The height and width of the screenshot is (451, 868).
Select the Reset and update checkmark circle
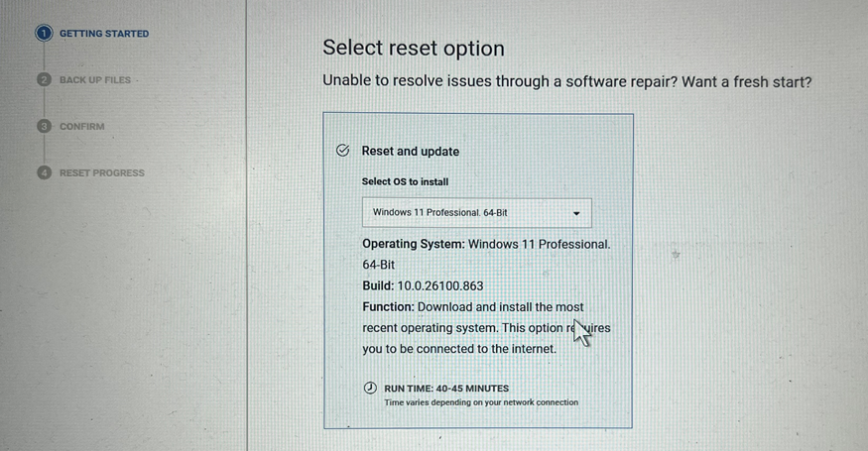point(342,151)
